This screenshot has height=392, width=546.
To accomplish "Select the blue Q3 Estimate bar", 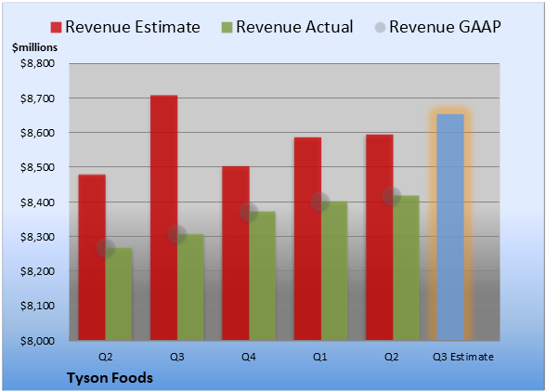I will tap(450, 227).
